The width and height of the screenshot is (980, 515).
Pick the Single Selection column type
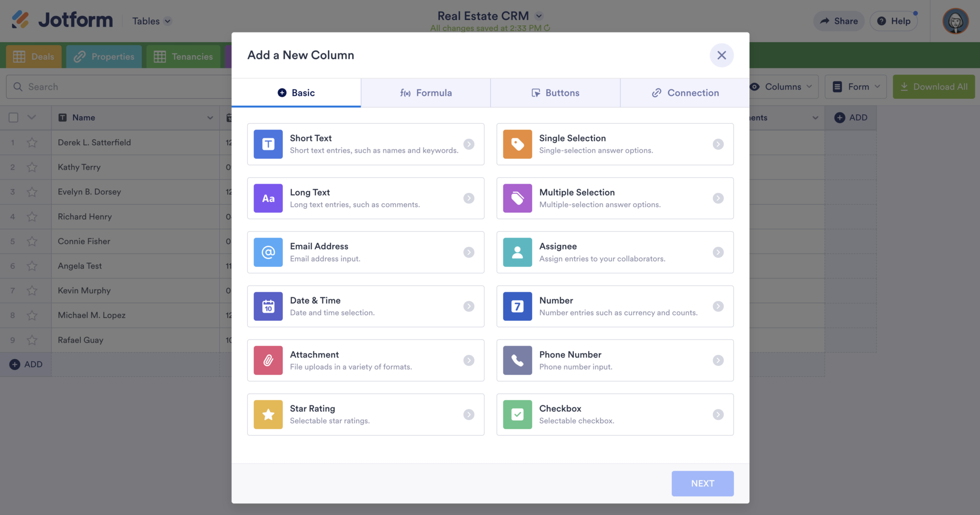[x=615, y=144]
